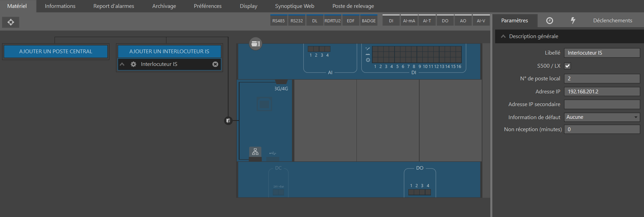Click the Adresse IP secondaire field
Viewport: 644px width, 217px height.
tap(602, 104)
